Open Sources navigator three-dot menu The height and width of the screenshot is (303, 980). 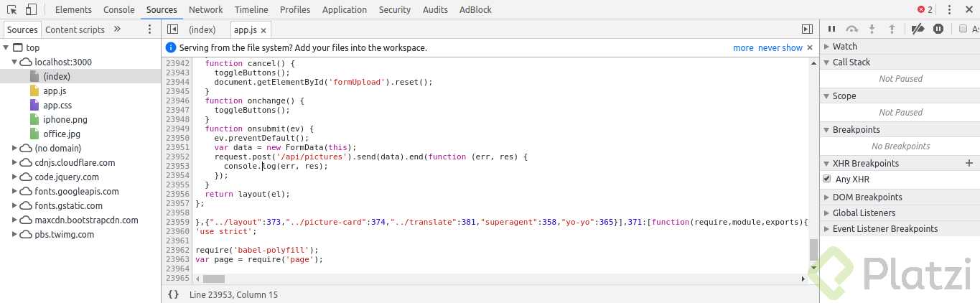click(x=149, y=29)
